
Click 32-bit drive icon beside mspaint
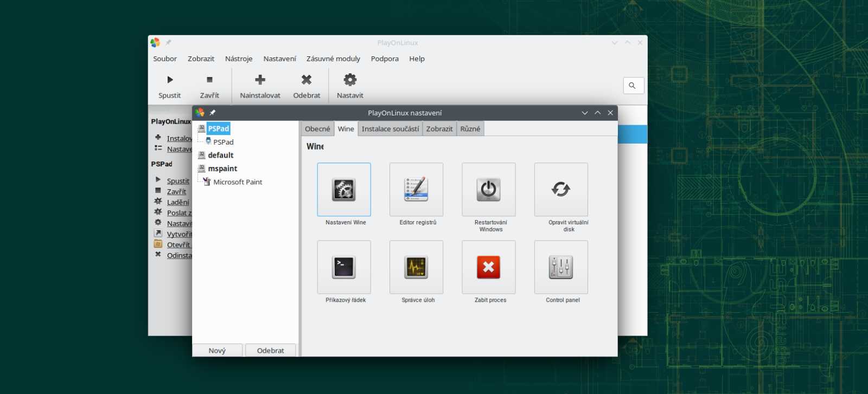(202, 168)
